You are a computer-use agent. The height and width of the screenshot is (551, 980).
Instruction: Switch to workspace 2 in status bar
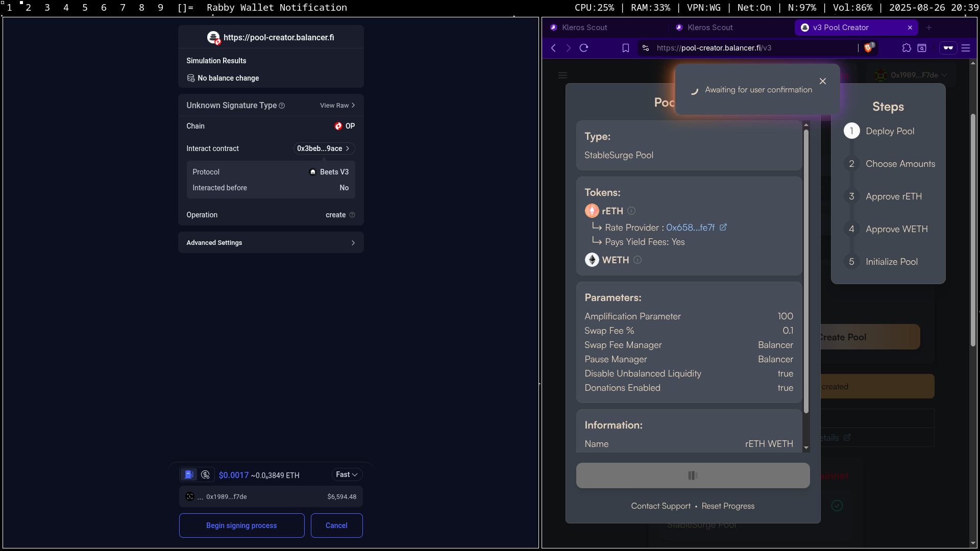(29, 8)
